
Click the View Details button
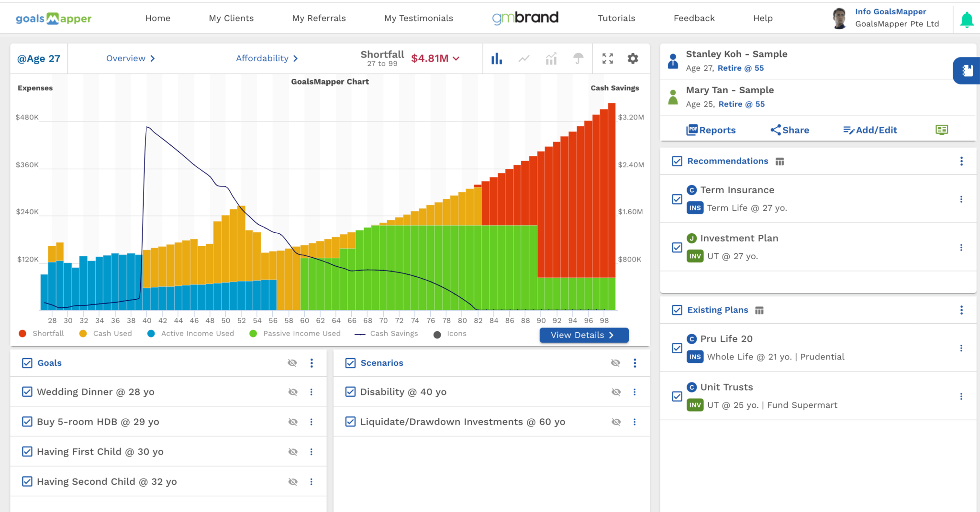(583, 335)
